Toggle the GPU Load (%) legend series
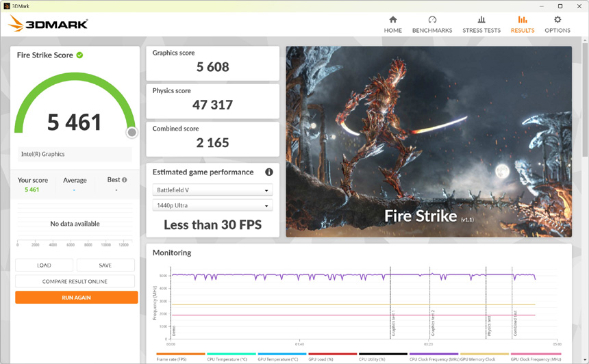589x364 pixels. pos(332,357)
